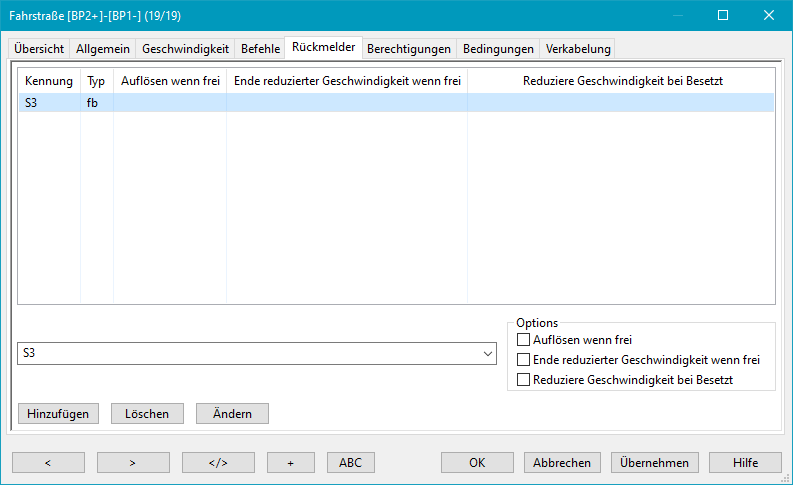
Task: Select the Verkabelung tab
Action: tap(577, 48)
